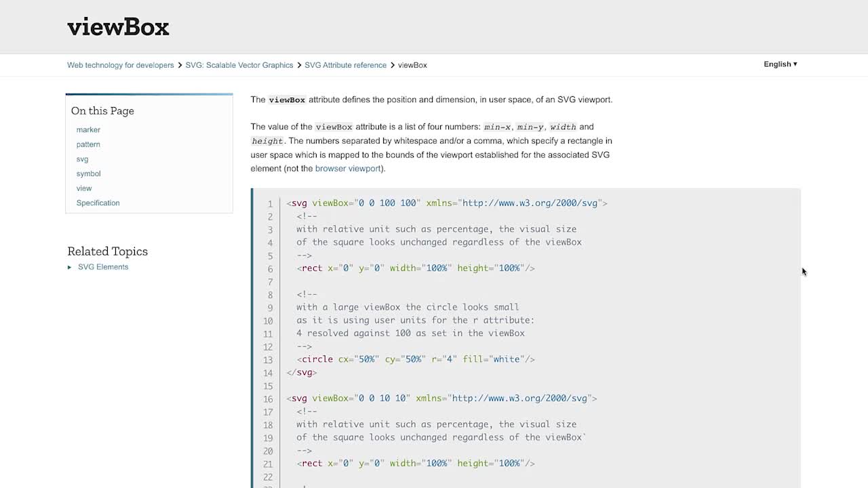Click the SVG Elements text link

(103, 266)
